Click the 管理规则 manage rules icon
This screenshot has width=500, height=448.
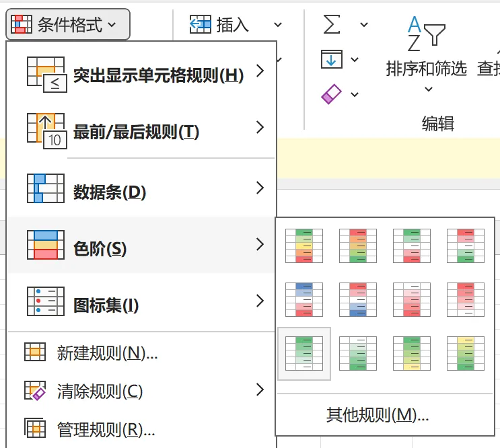[34, 428]
